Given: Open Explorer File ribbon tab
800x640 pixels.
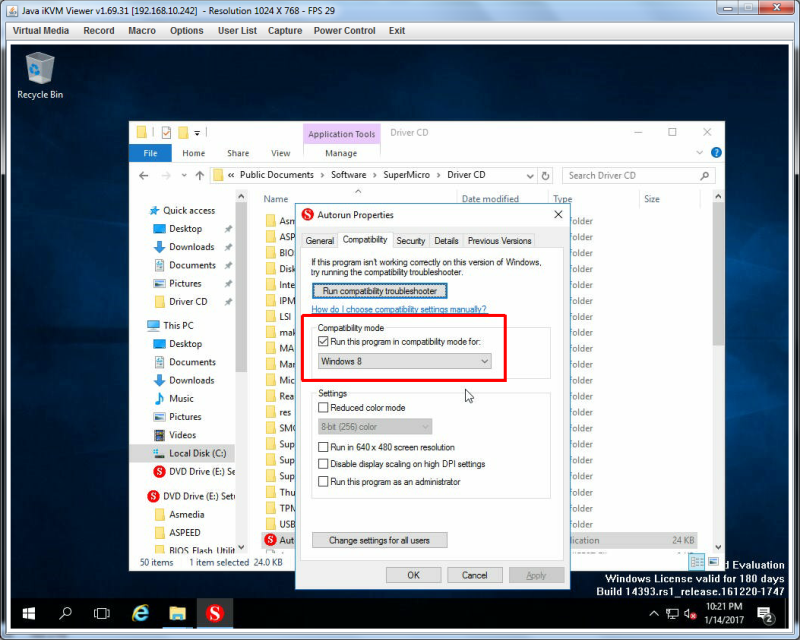Looking at the screenshot, I should tap(151, 153).
